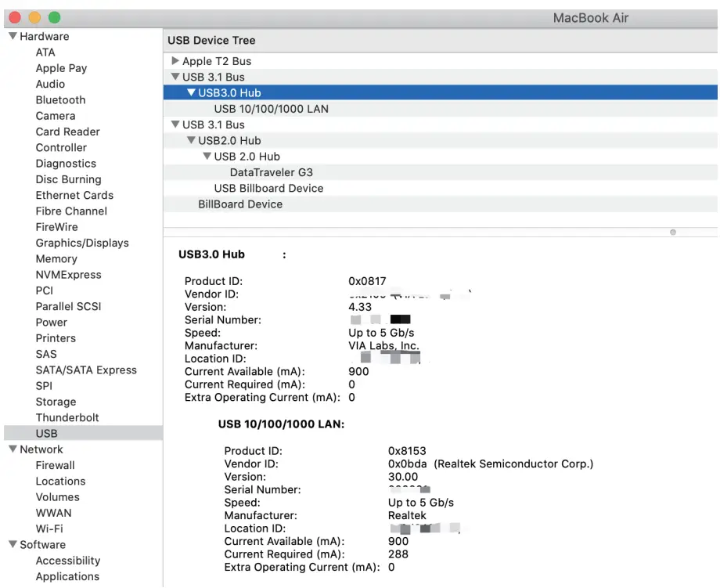Click the yellow minimize window button
720x588 pixels.
click(34, 17)
